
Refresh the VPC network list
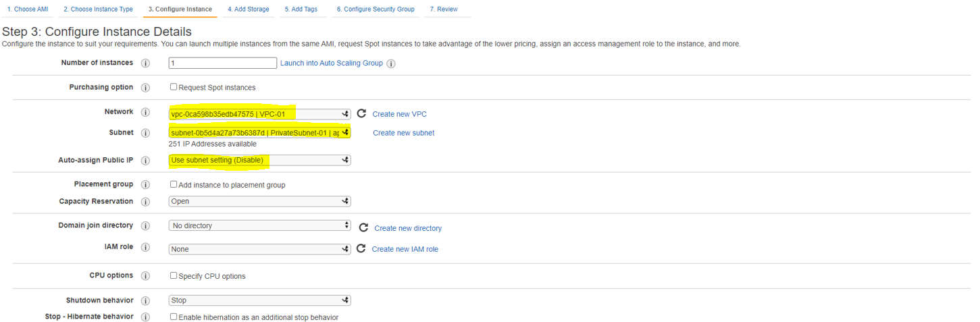361,113
